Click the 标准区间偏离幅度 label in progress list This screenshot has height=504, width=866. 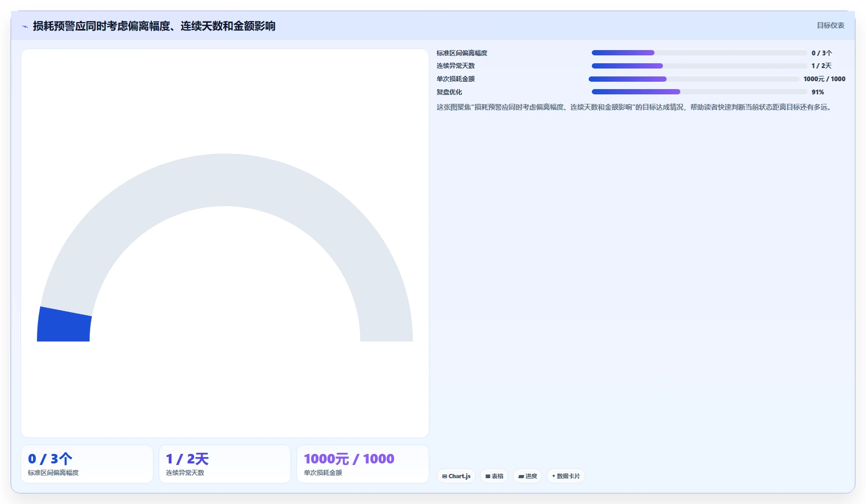coord(462,53)
